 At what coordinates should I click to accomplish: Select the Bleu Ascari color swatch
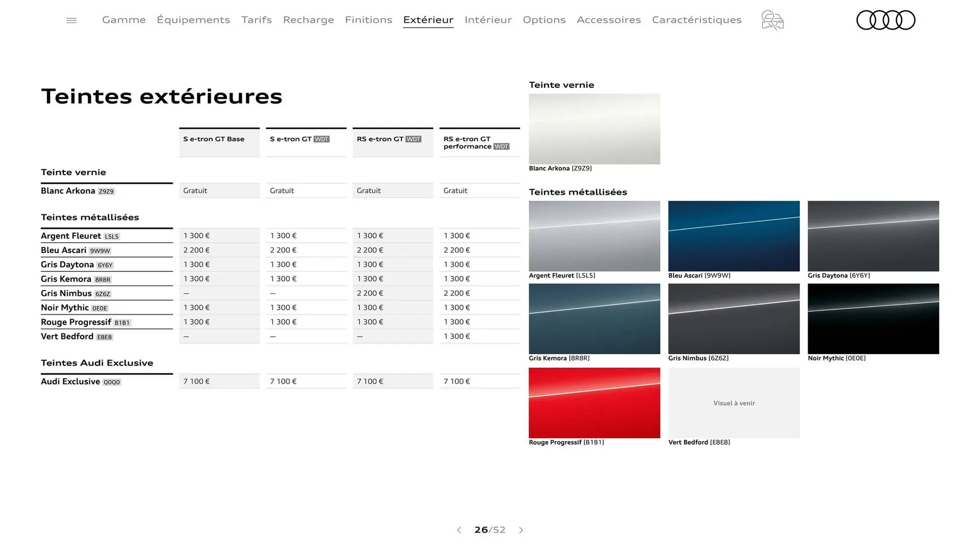click(733, 236)
